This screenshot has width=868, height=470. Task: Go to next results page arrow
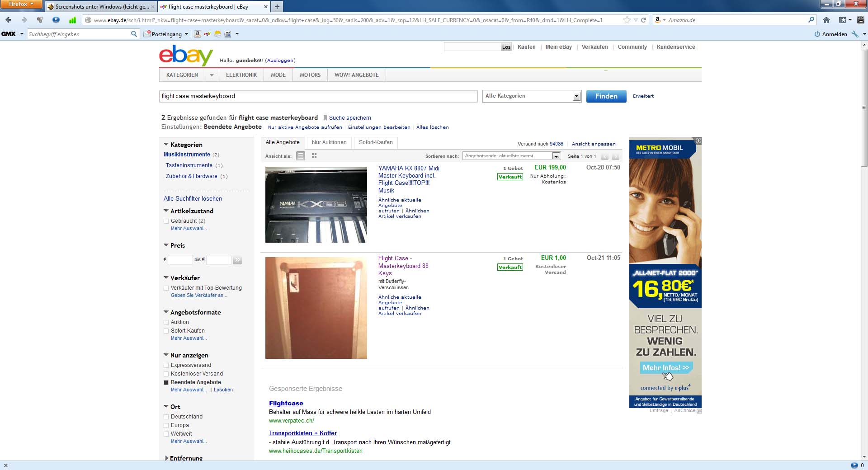point(615,156)
